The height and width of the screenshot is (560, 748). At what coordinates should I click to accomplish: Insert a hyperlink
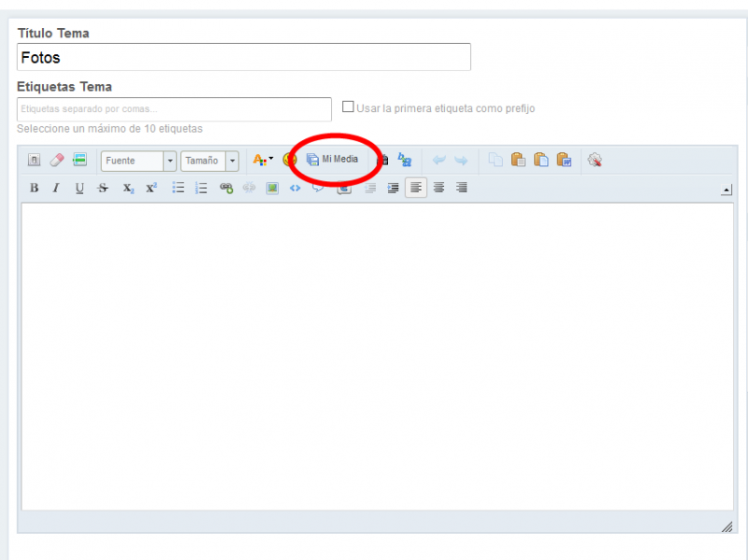coord(226,188)
